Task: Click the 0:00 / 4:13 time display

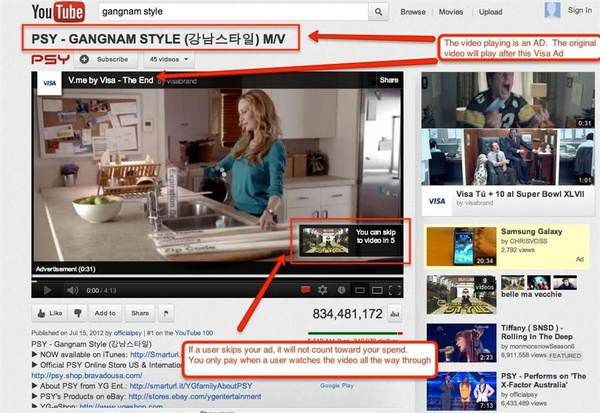Action: coord(101,291)
